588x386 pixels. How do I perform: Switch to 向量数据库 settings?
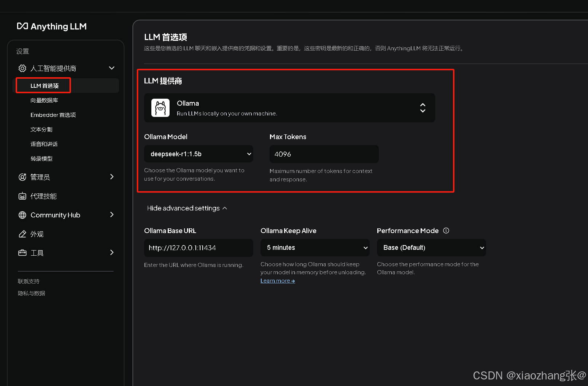(45, 100)
